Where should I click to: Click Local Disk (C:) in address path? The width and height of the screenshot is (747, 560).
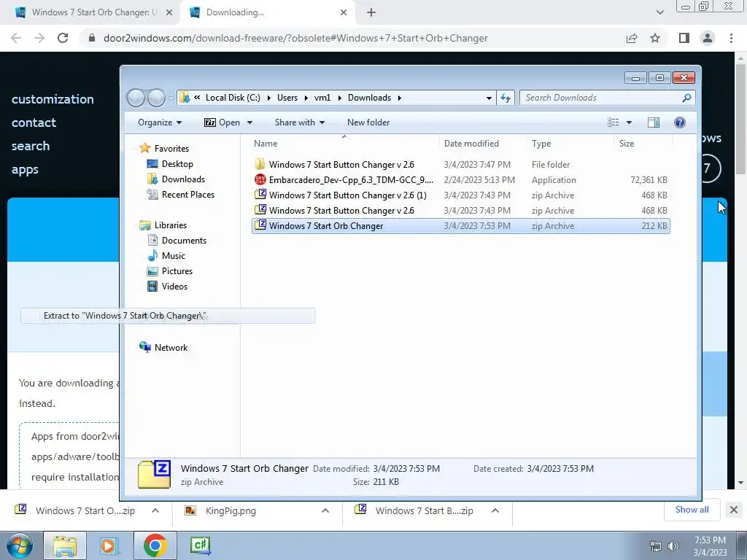pos(233,98)
